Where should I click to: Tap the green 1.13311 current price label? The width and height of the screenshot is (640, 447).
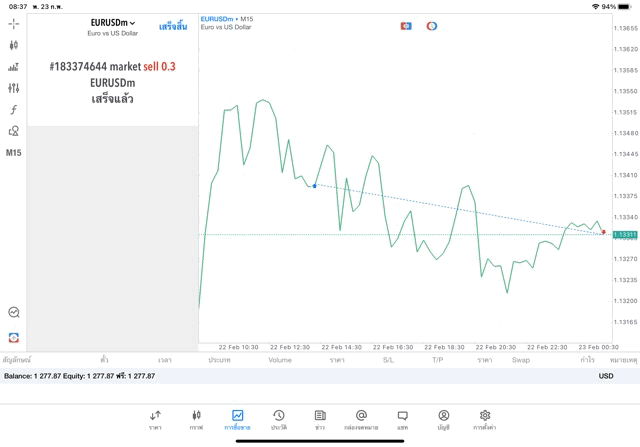(625, 235)
